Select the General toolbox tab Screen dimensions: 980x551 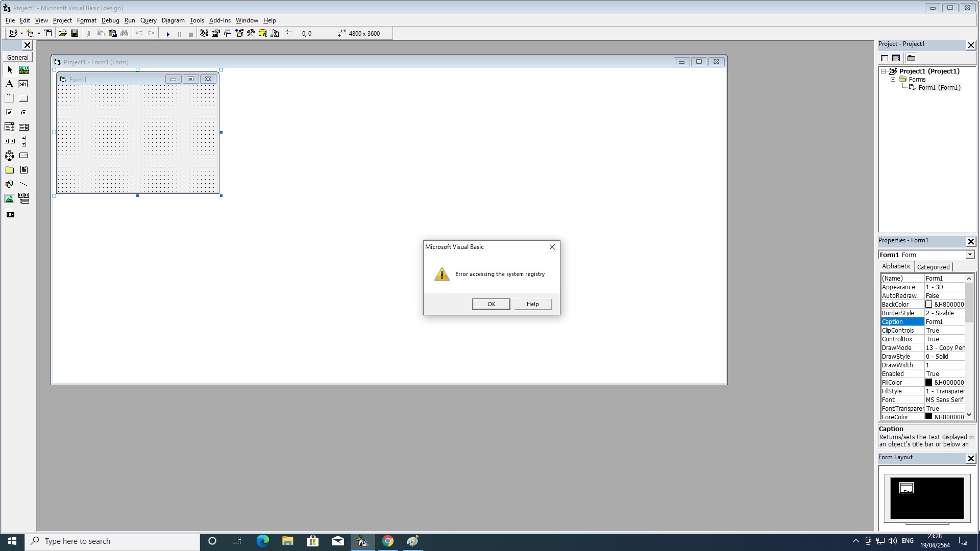pyautogui.click(x=18, y=58)
